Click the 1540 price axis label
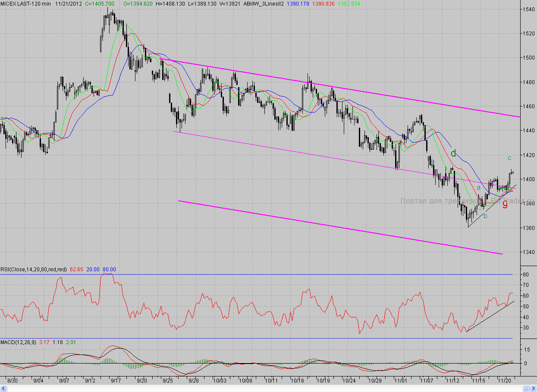 tap(528, 9)
